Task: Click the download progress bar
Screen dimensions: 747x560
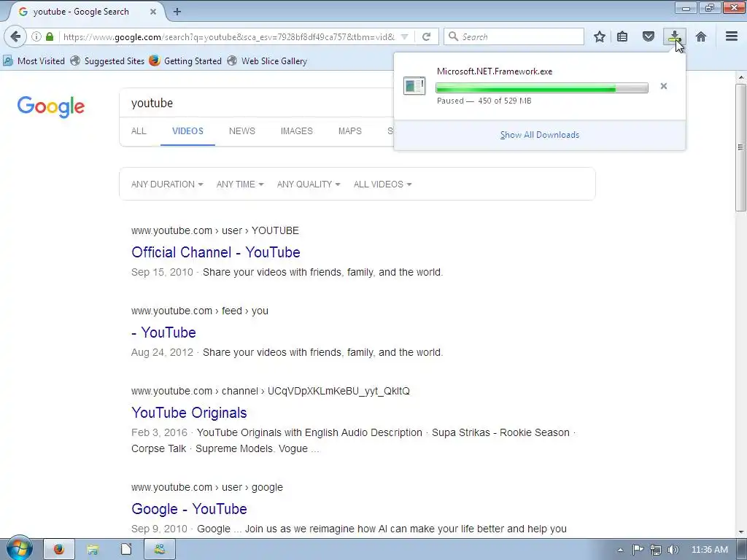Action: click(542, 87)
